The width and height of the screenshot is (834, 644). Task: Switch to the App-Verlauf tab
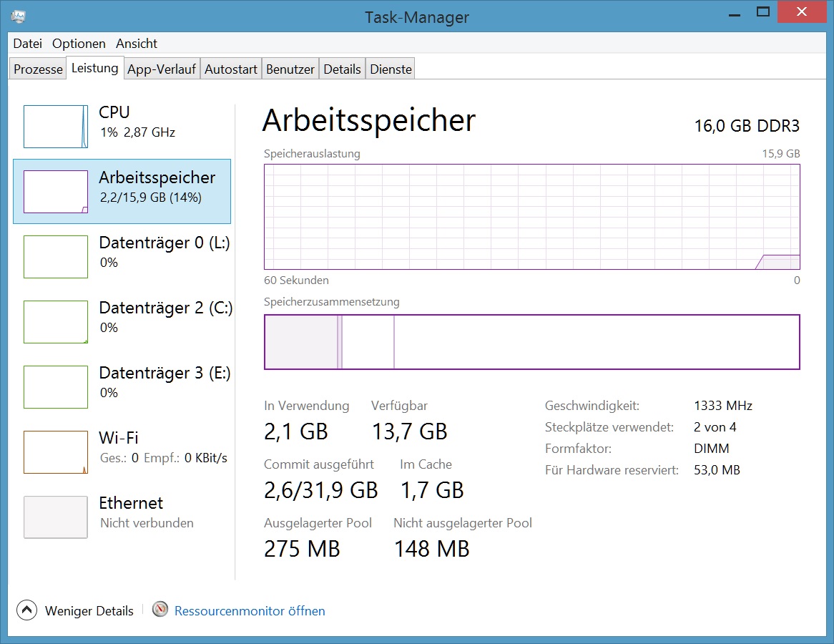point(162,69)
